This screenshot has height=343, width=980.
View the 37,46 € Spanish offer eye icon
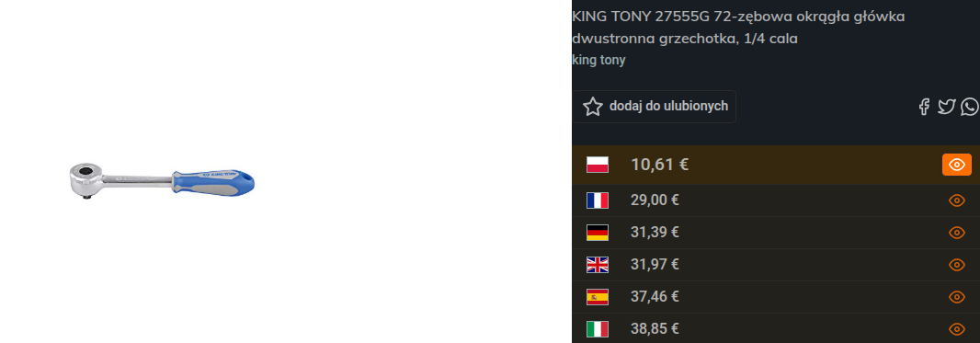point(957,297)
